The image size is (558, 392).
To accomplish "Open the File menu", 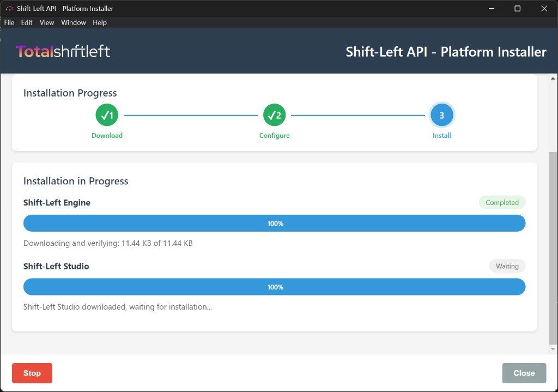I will pyautogui.click(x=9, y=22).
